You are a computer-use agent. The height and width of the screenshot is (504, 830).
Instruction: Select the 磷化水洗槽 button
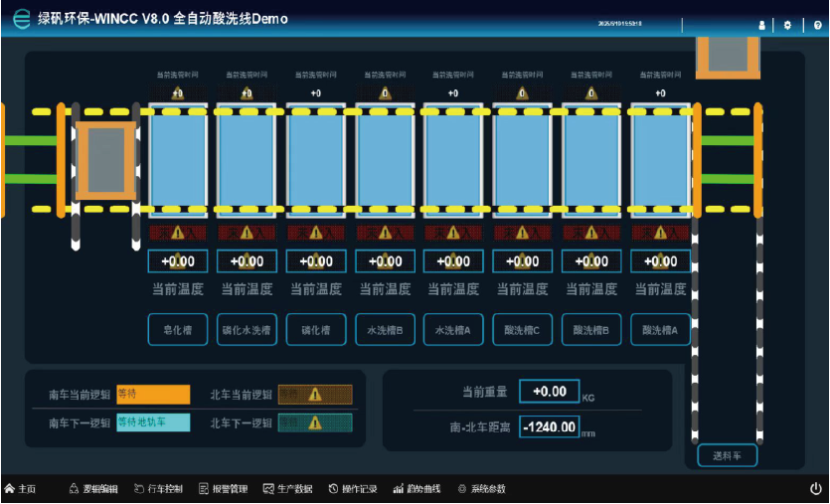(247, 329)
